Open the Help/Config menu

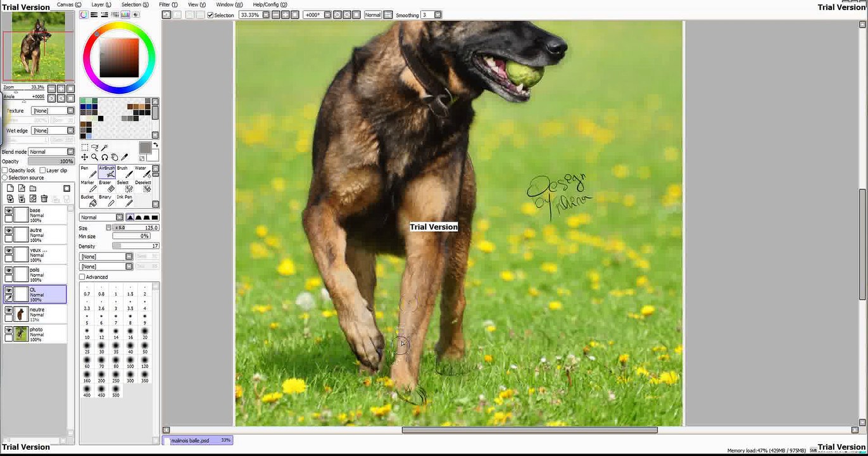tap(270, 4)
